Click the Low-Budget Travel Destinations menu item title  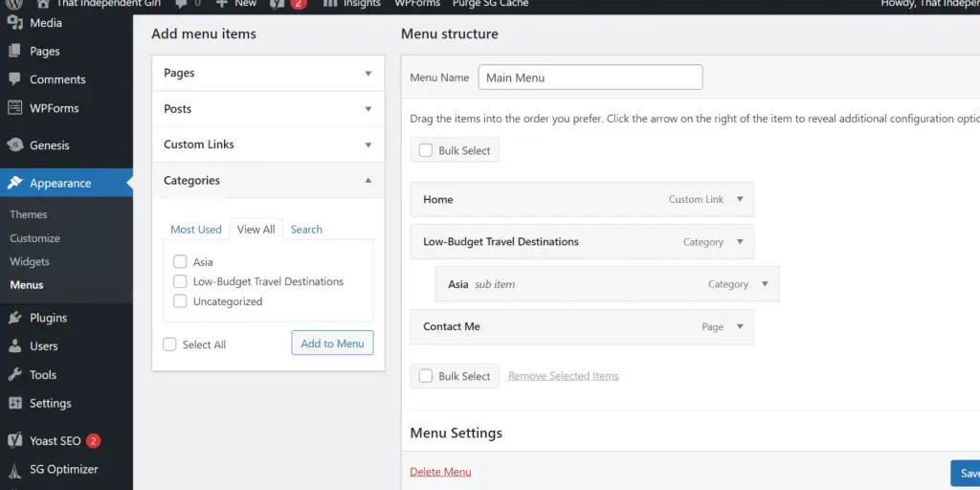[x=501, y=242]
